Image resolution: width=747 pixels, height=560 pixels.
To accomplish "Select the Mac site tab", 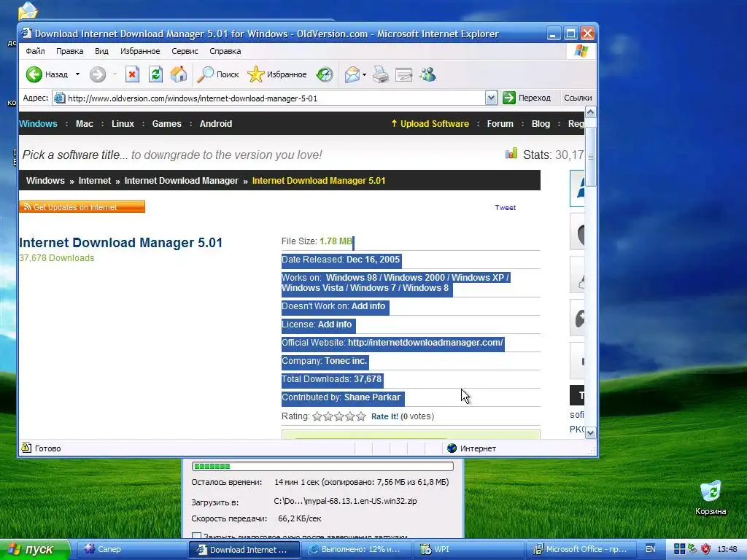I will pos(85,124).
